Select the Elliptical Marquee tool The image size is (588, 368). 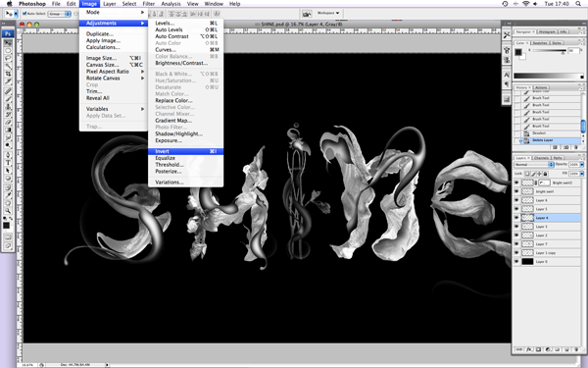(x=8, y=51)
